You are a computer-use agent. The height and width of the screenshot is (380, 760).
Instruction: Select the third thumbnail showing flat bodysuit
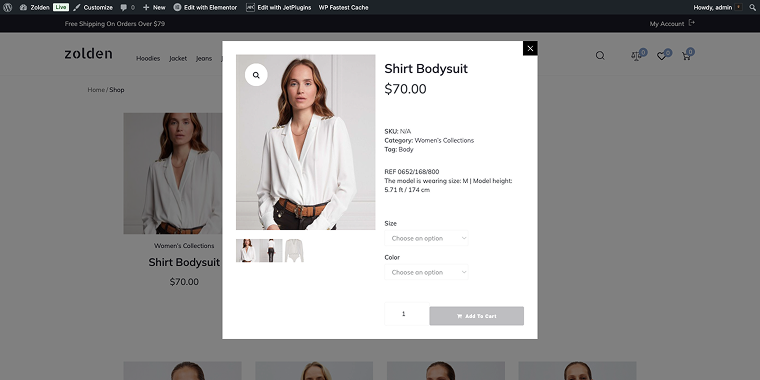pyautogui.click(x=294, y=251)
